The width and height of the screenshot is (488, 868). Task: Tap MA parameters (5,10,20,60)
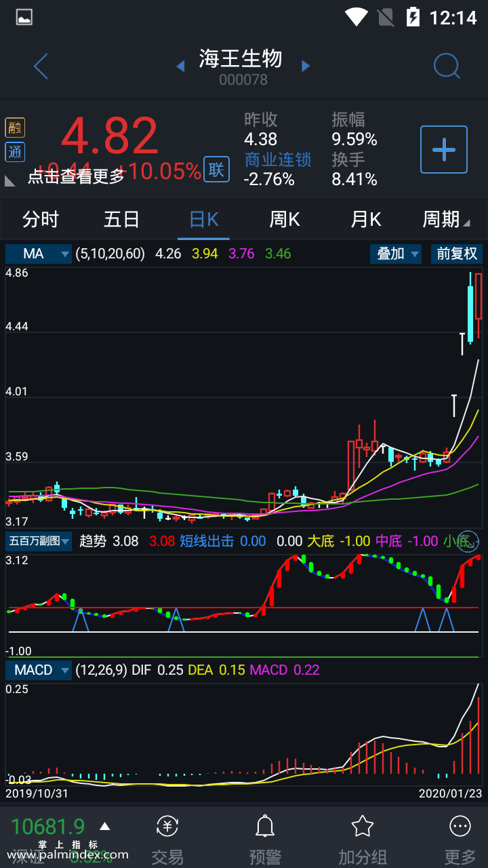110,254
